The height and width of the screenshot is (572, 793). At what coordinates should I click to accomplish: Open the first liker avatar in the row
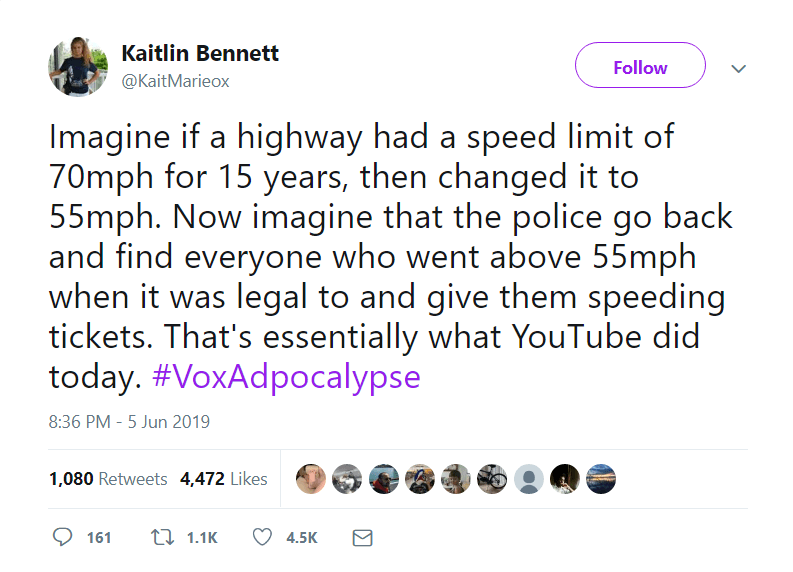pyautogui.click(x=311, y=479)
